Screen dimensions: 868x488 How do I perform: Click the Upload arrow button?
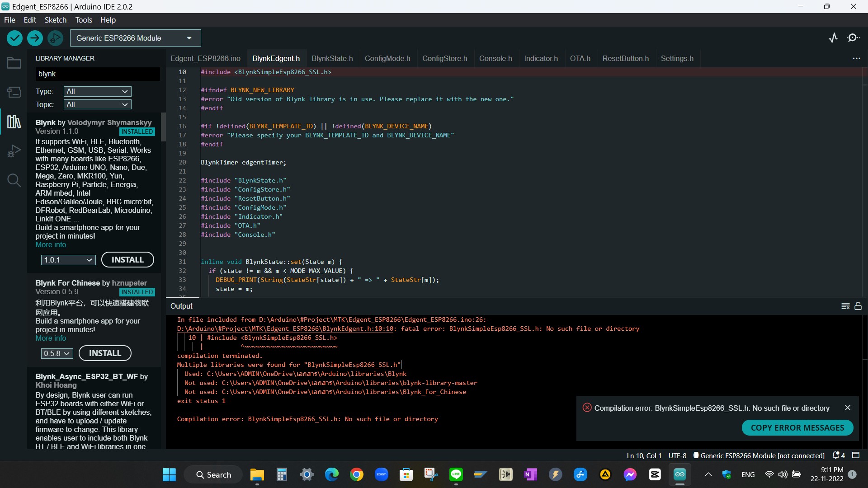coord(35,38)
